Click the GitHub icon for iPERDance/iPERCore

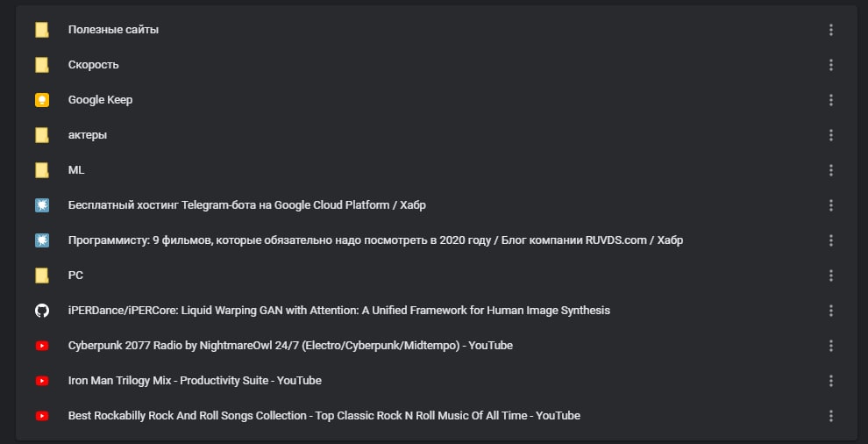click(42, 311)
